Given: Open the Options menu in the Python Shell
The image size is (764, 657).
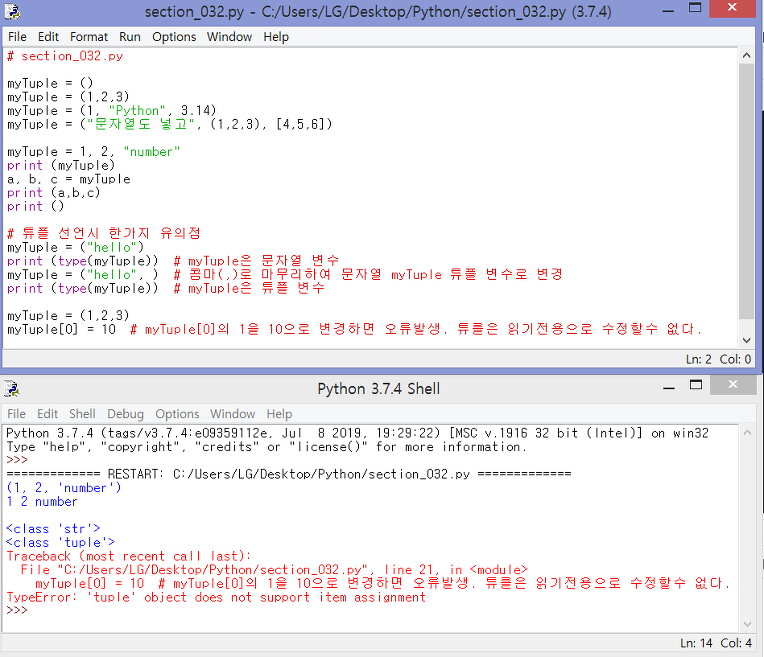Looking at the screenshot, I should tap(177, 414).
